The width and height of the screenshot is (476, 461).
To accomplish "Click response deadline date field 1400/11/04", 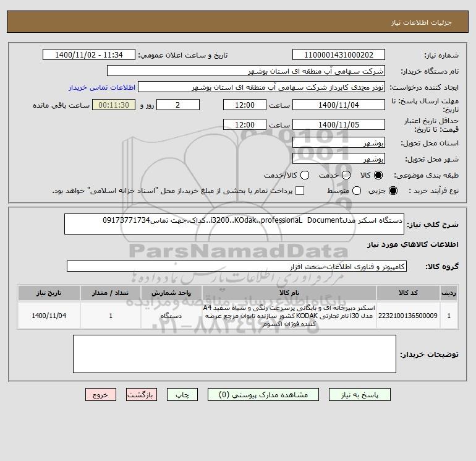I will tap(339, 105).
